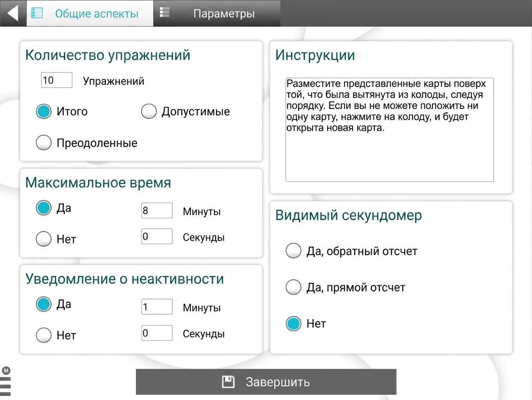Click the exercises count field showing 10
Viewport: 532px width, 400px height.
(57, 80)
